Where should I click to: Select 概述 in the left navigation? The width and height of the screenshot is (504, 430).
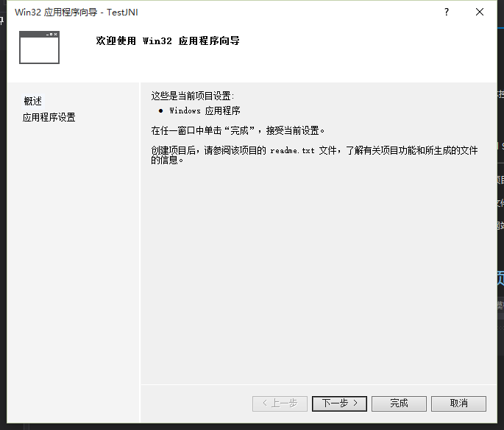[x=33, y=101]
